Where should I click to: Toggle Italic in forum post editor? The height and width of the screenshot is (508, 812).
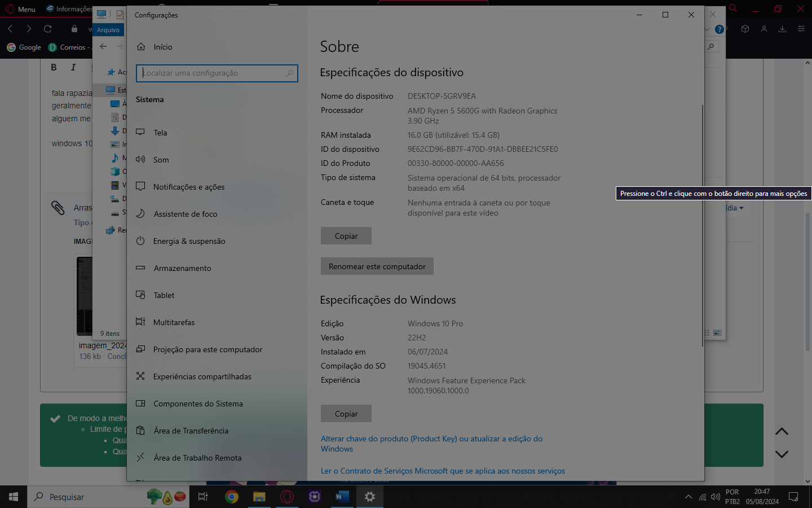click(73, 68)
